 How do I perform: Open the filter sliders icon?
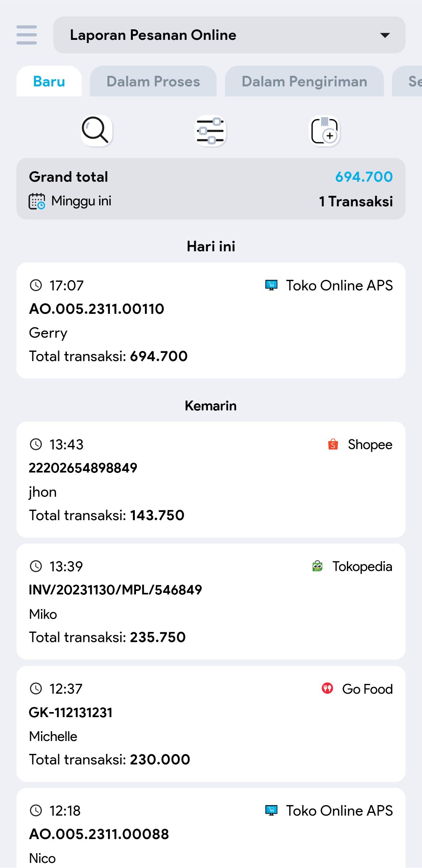[x=211, y=131]
